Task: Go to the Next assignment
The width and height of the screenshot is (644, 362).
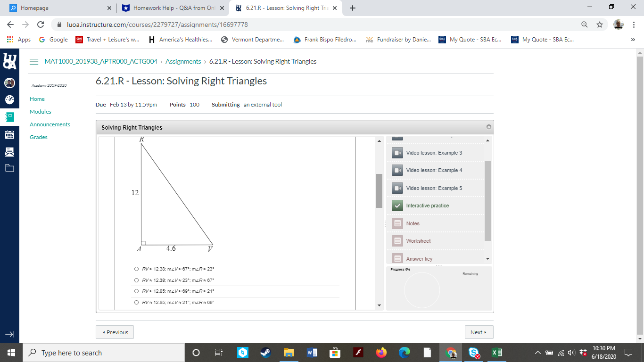Action: (x=479, y=332)
